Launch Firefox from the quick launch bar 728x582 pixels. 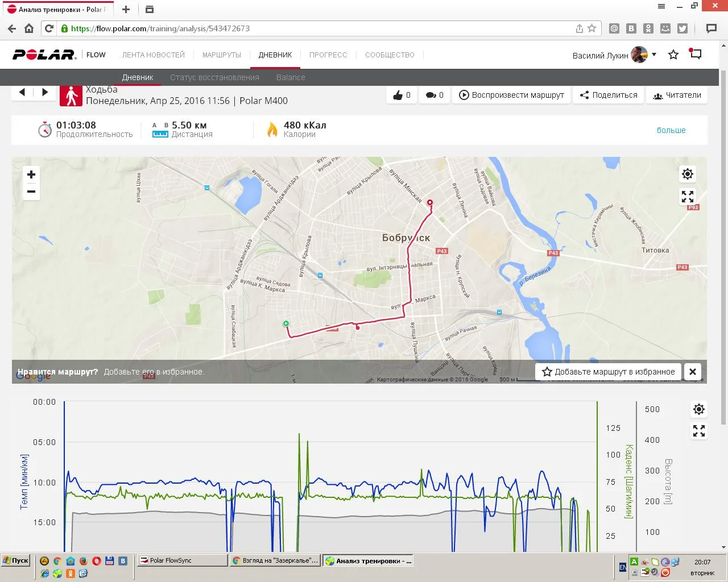pos(83,561)
